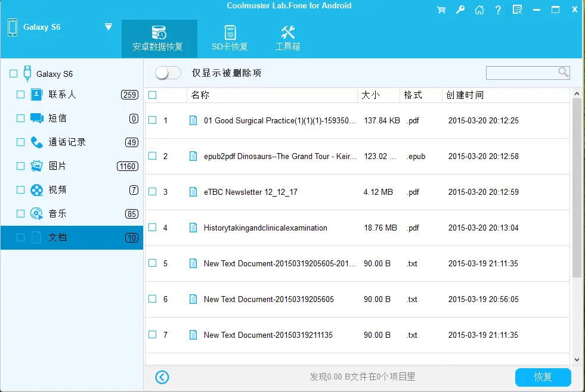This screenshot has height=392, width=585.
Task: Check row 6 New Text Document checkbox
Action: point(152,299)
